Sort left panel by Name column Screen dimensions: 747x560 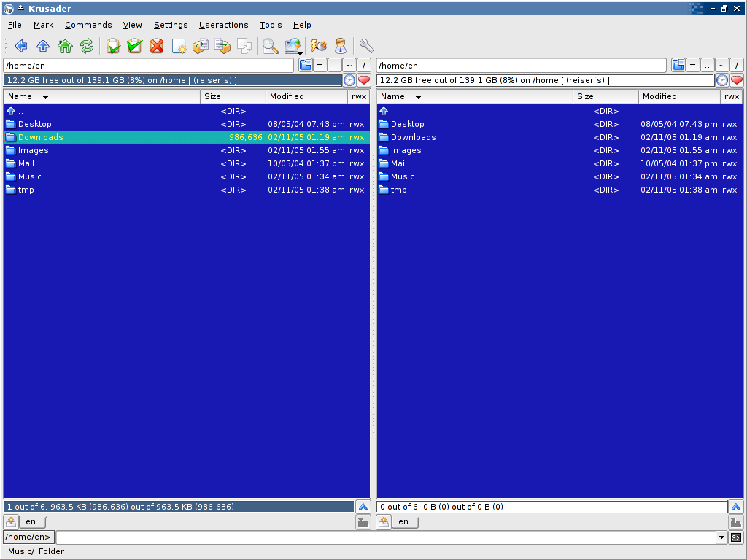click(x=102, y=97)
